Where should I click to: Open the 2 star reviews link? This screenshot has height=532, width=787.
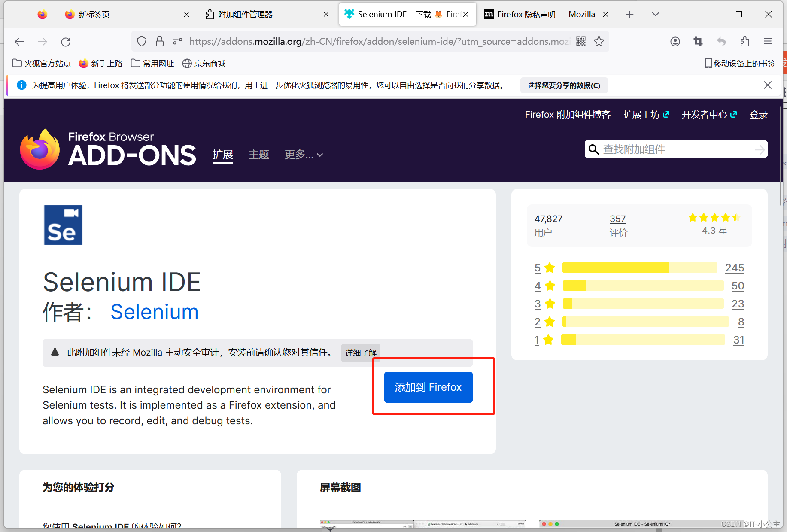point(538,322)
